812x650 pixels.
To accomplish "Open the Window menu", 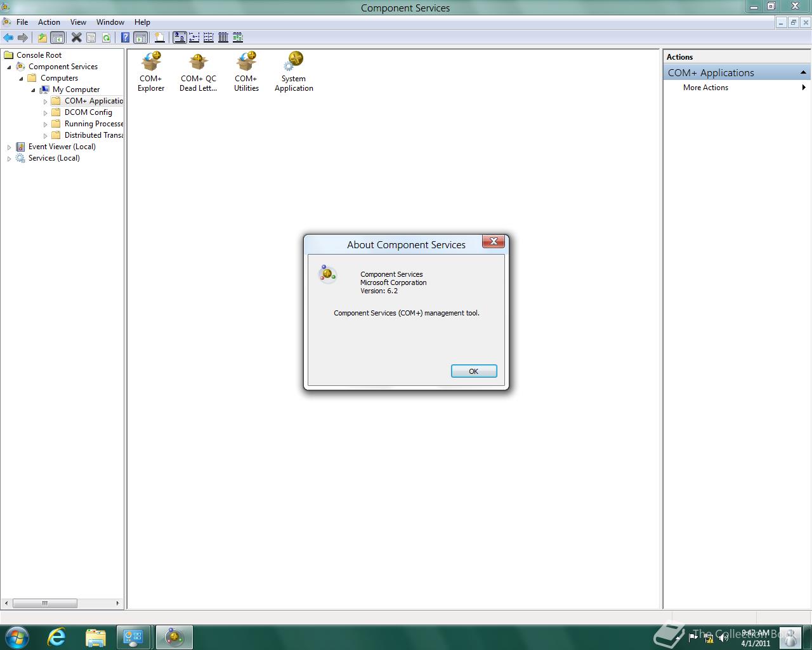I will click(110, 22).
